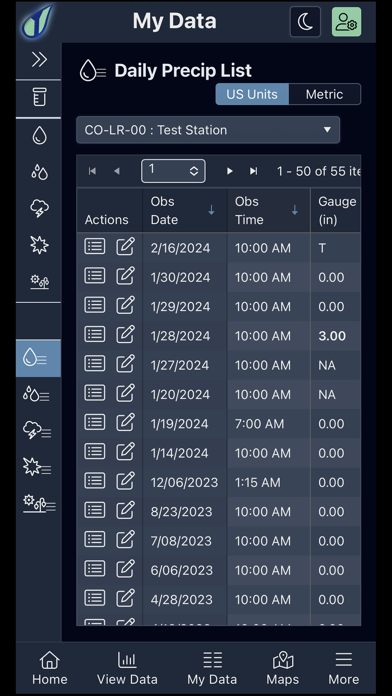Open user account settings icon
This screenshot has width=392, height=696.
(346, 21)
